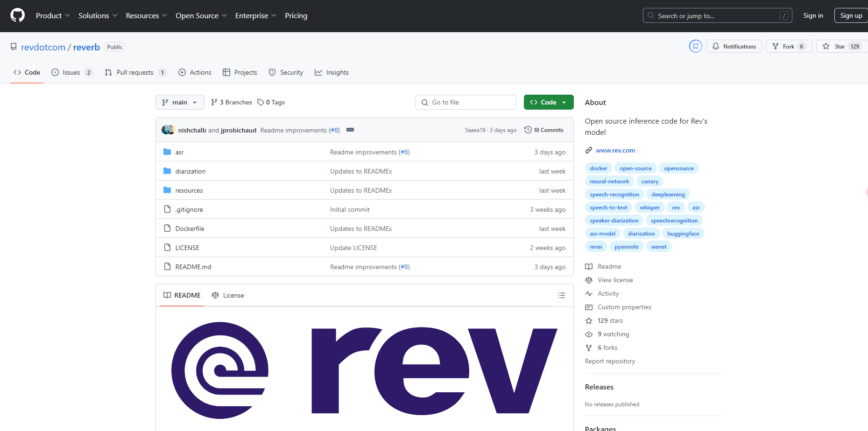This screenshot has height=431, width=868.
Task: Switch to the Insights tab
Action: (332, 72)
